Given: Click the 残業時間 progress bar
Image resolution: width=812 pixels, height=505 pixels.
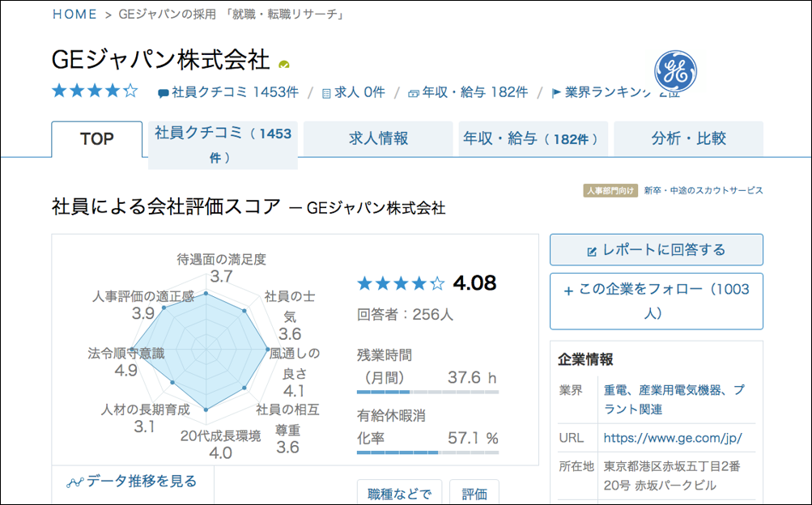Looking at the screenshot, I should pos(427,393).
